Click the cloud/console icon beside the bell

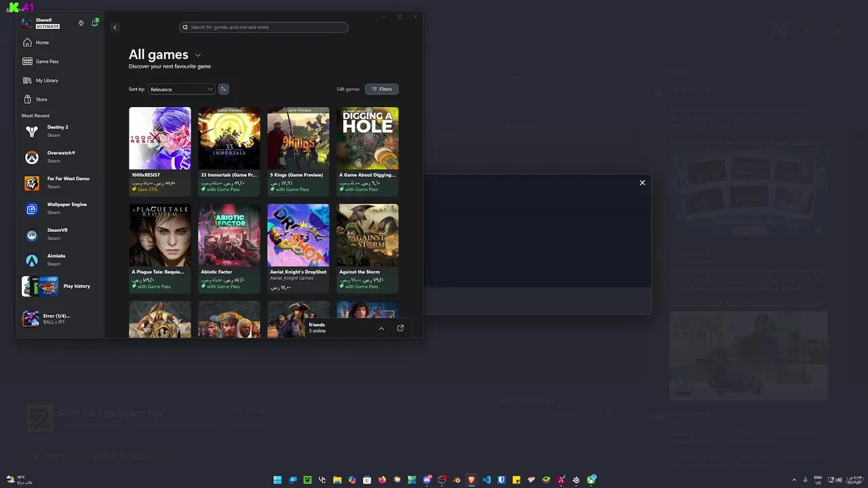[81, 23]
